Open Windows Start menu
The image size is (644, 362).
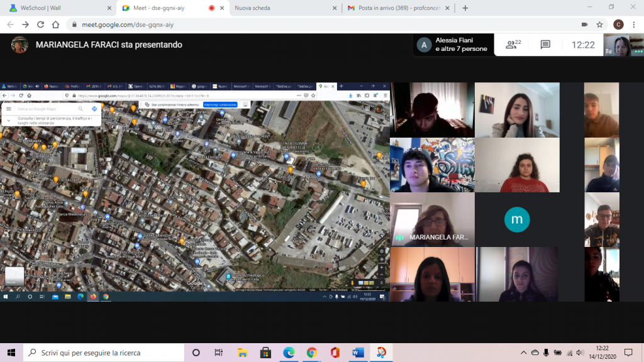tap(11, 353)
